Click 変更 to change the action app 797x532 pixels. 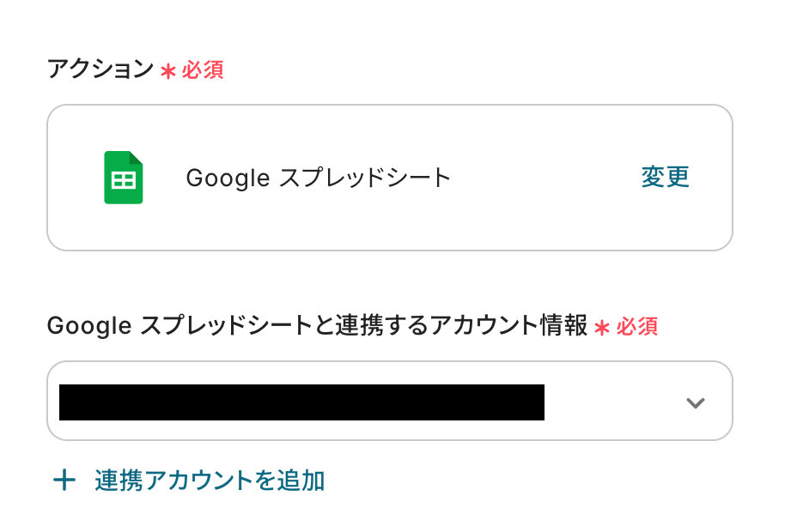(x=665, y=178)
